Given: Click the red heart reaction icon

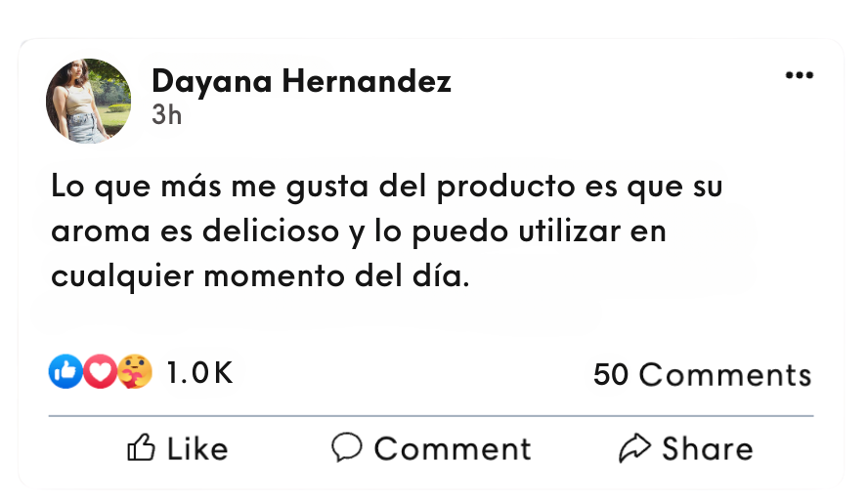Looking at the screenshot, I should coord(100,371).
